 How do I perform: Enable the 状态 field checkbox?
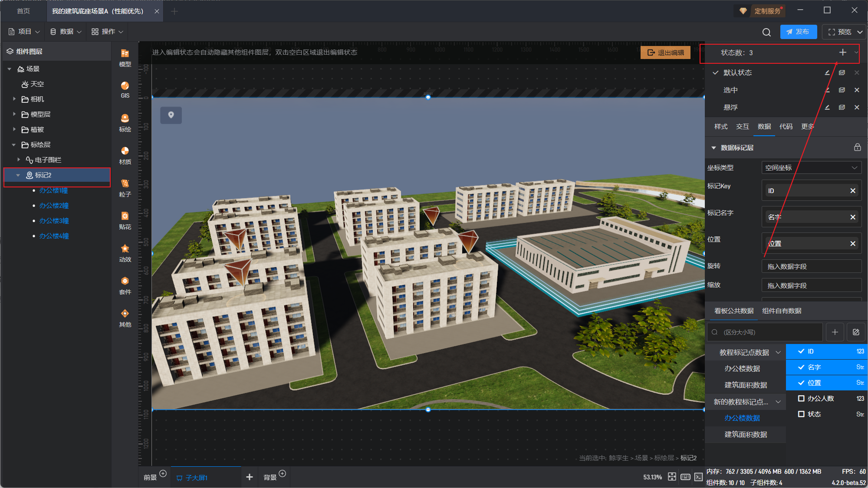[801, 414]
